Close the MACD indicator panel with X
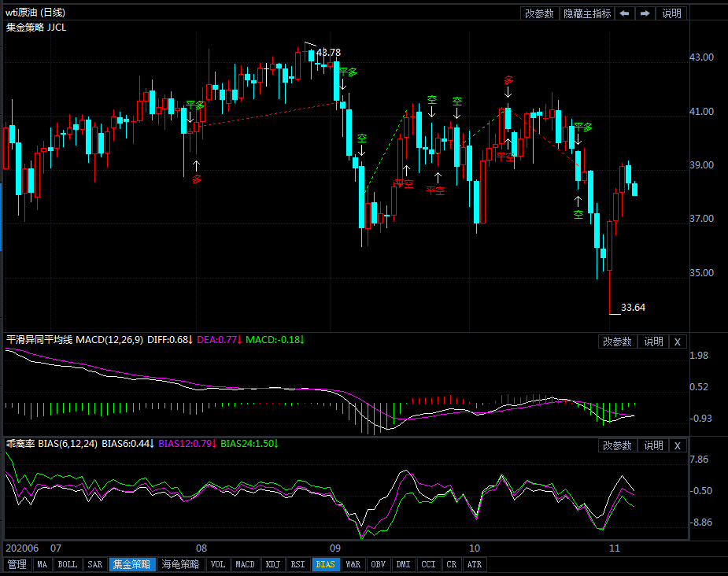The width and height of the screenshot is (728, 576). 678,342
